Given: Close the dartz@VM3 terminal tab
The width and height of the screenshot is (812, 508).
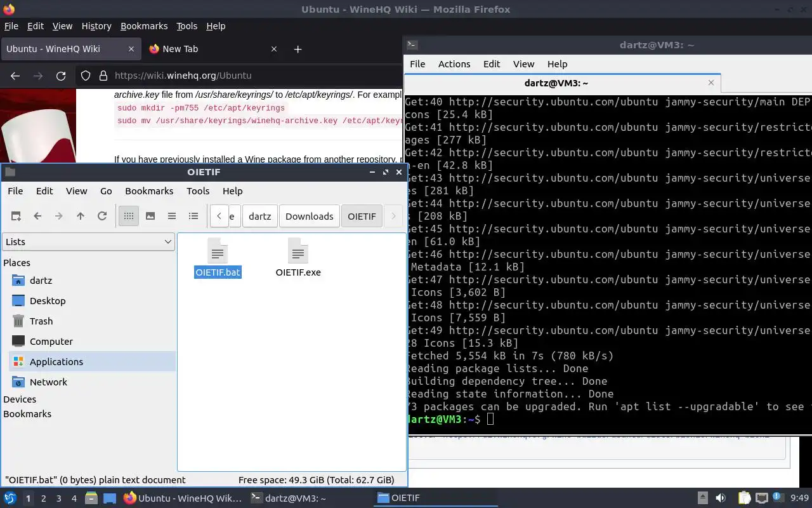Looking at the screenshot, I should click(x=710, y=83).
